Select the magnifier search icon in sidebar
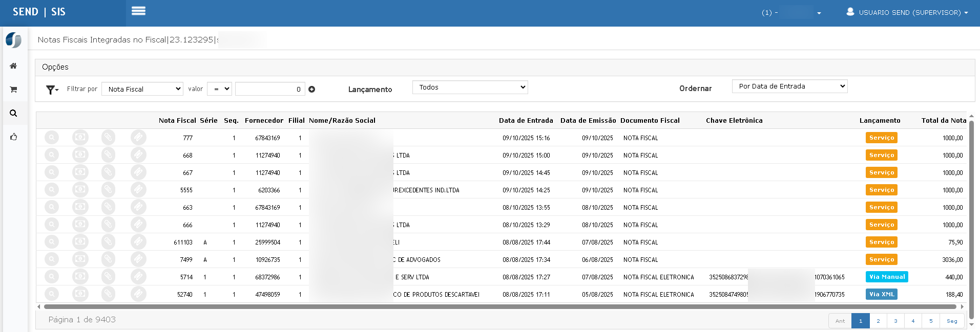The height and width of the screenshot is (332, 980). pyautogui.click(x=13, y=113)
